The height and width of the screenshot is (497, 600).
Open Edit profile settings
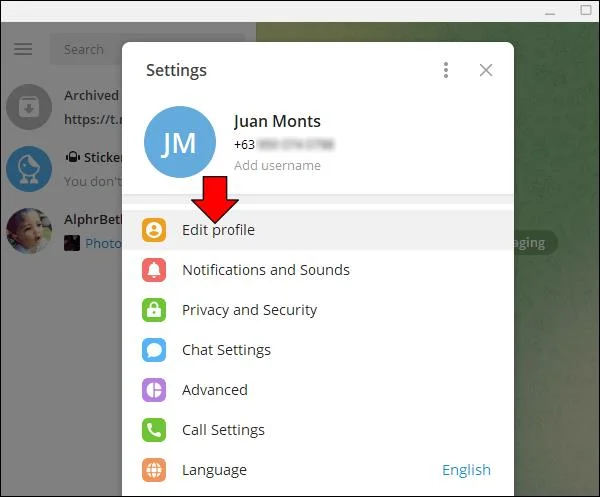click(318, 230)
